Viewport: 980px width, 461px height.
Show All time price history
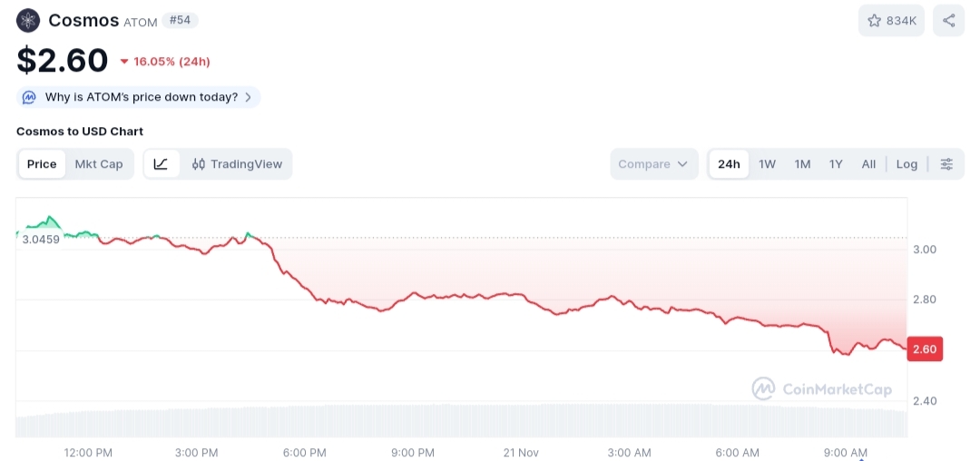(x=868, y=163)
